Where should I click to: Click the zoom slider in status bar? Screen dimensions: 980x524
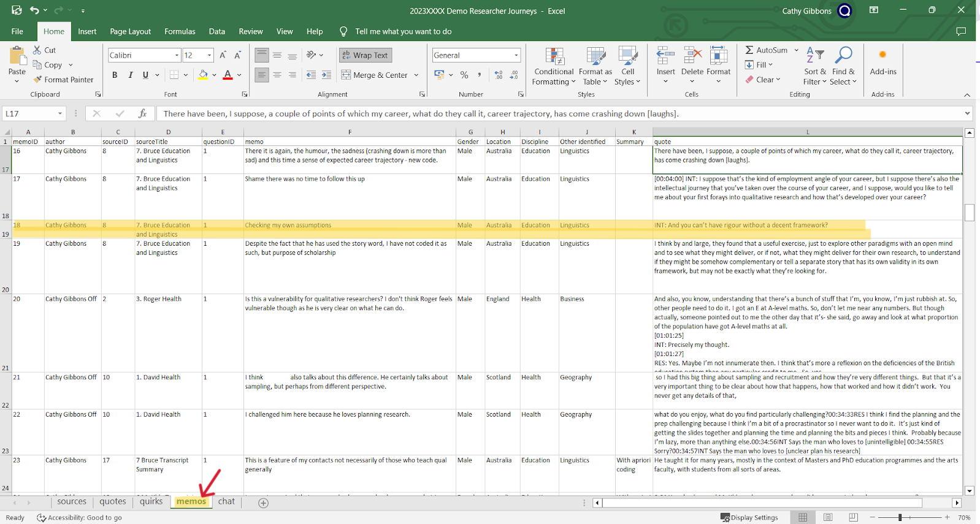coord(900,517)
